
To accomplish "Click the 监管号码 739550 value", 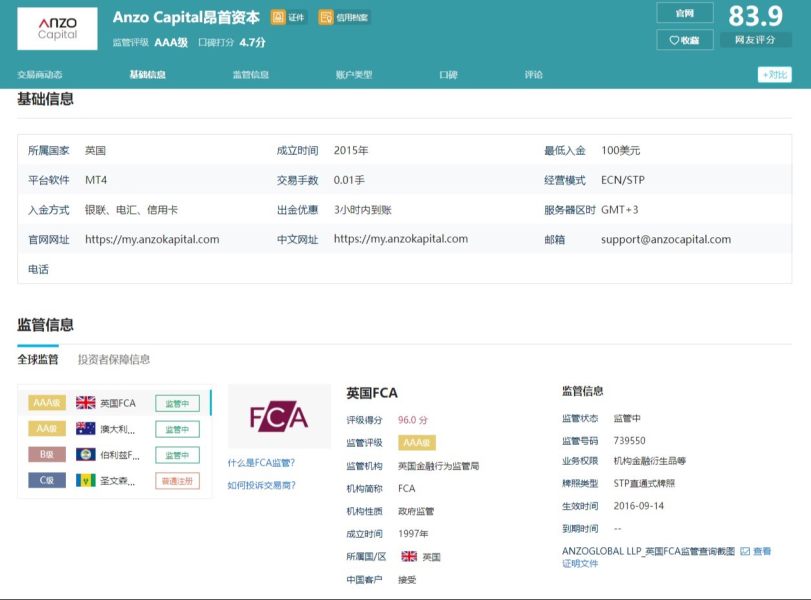I will (629, 441).
